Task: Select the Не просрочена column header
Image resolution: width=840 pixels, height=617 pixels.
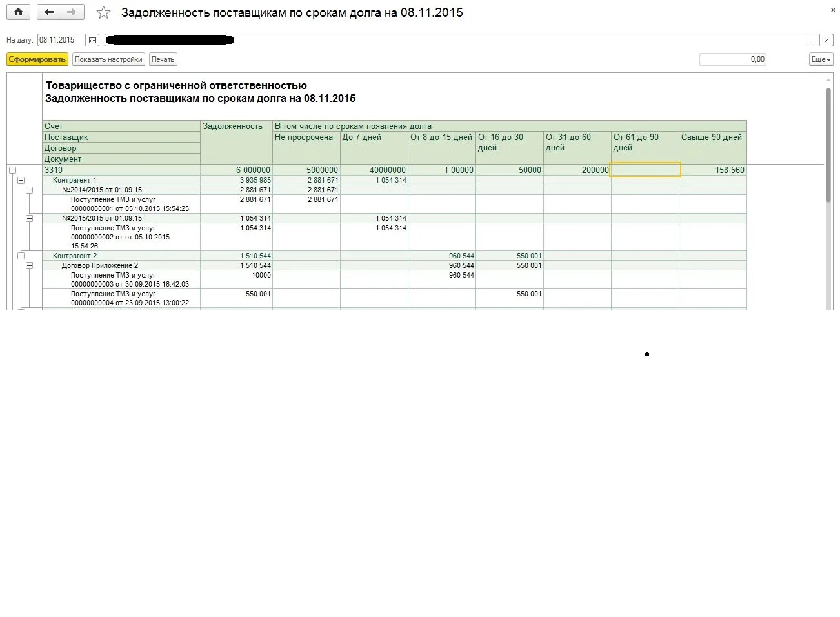Action: click(x=306, y=148)
